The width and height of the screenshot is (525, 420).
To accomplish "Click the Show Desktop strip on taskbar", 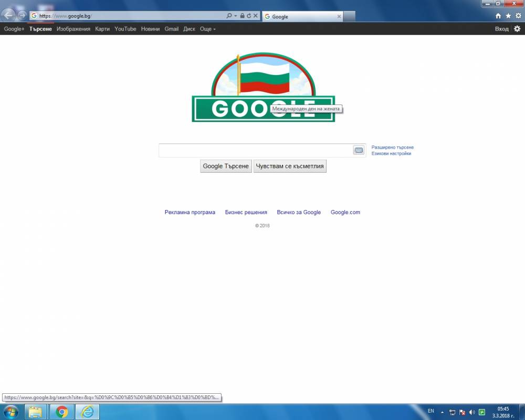I will pyautogui.click(x=522, y=412).
